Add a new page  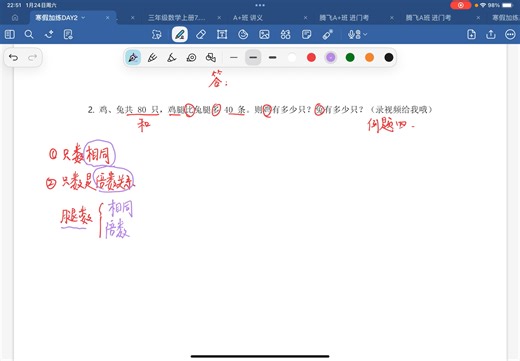coord(471,34)
